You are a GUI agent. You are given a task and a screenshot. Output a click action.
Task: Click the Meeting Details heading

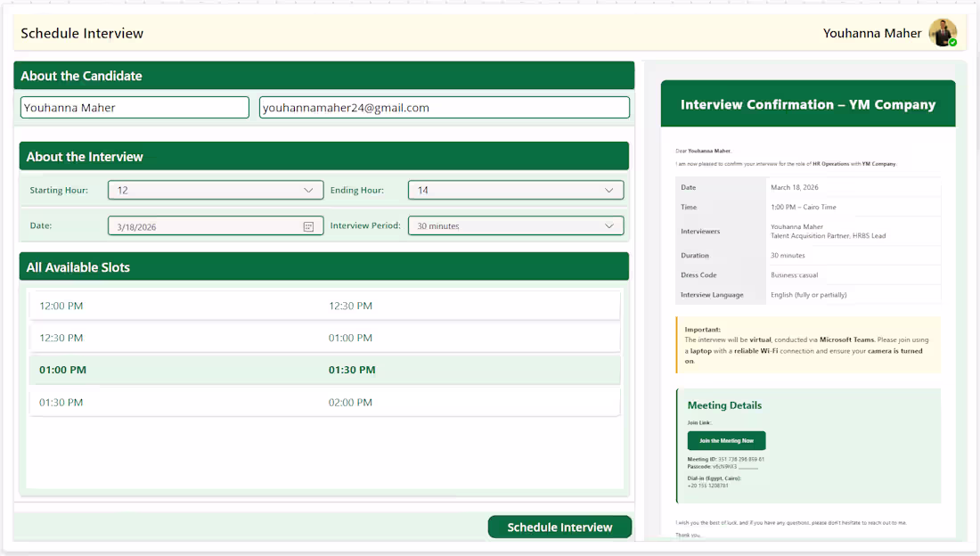[x=726, y=405]
